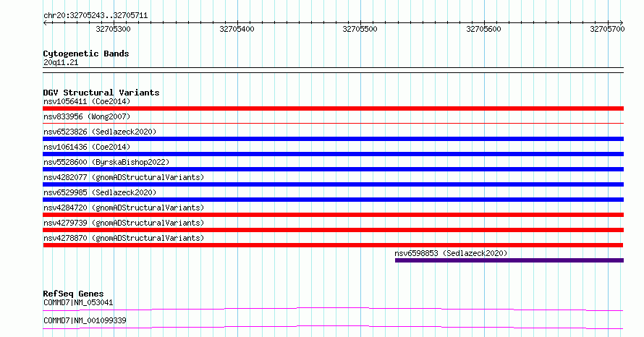
Task: Open the nsv6529985 (Sedlazeck2020) label
Action: pyautogui.click(x=100, y=192)
